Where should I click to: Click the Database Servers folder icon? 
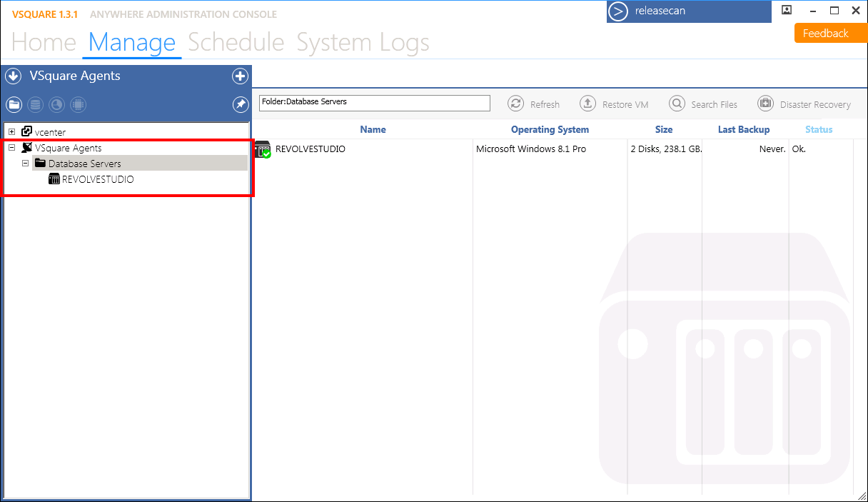(41, 164)
